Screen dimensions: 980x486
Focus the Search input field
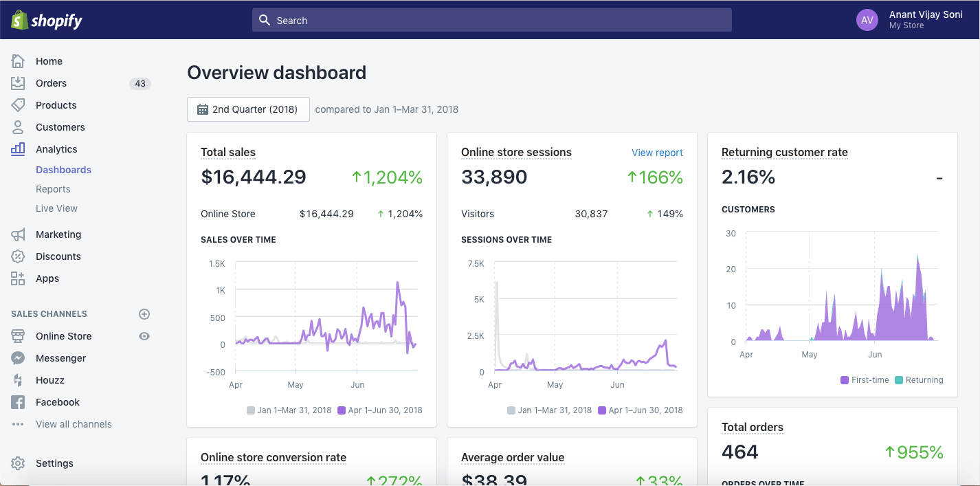click(x=492, y=21)
